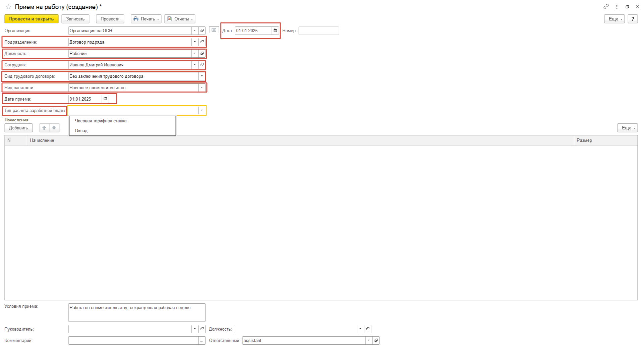
Task: Click the Условия приема text area
Action: tap(136, 312)
